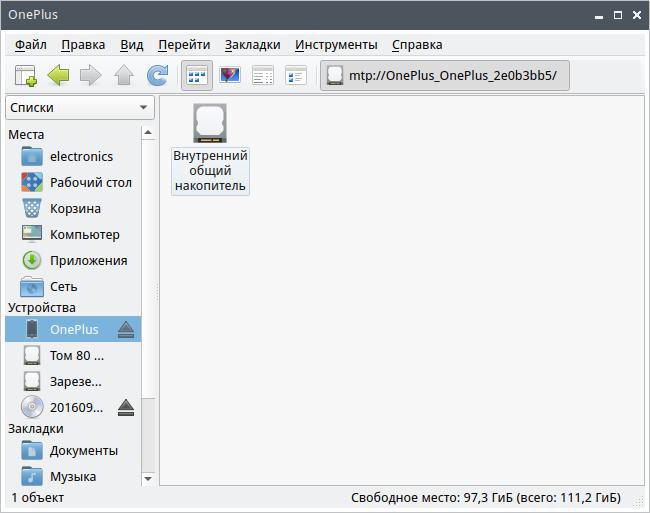Click the sidebar scroll down arrow
Screen dimensions: 650x513
[x=148, y=479]
